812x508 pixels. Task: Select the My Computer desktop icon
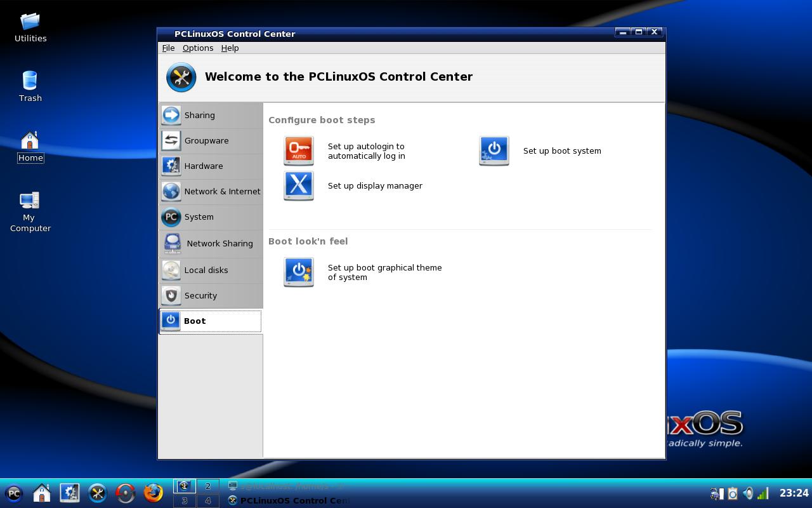[x=30, y=212]
